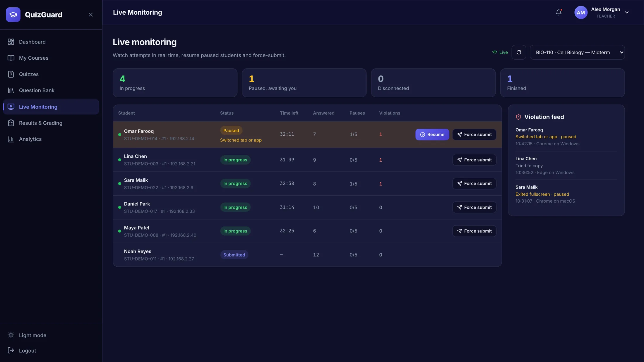Click the Violation feed shield icon

pos(518,117)
